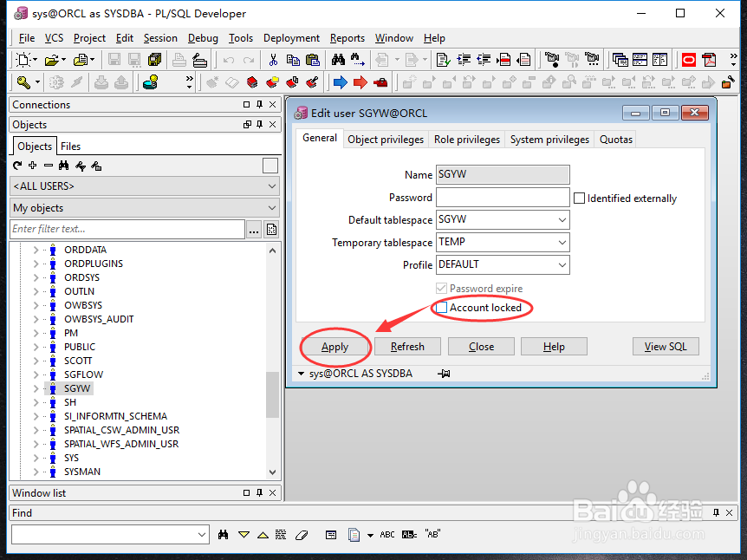Select the OWBSYS_AUDIT user in tree
This screenshot has width=747, height=560.
tap(99, 319)
